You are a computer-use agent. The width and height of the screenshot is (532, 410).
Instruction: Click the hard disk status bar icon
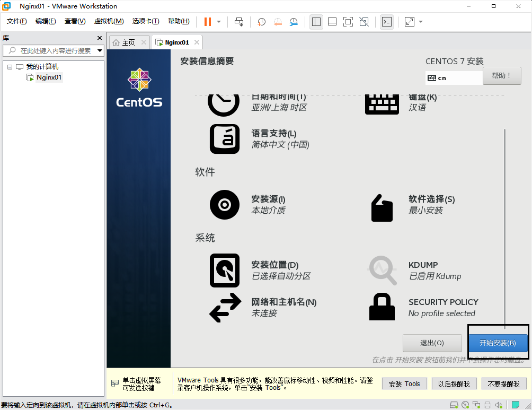454,405
